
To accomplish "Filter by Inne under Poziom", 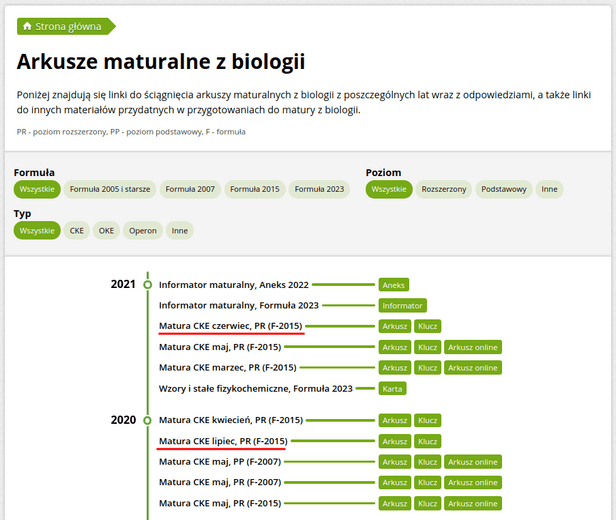I will [549, 189].
